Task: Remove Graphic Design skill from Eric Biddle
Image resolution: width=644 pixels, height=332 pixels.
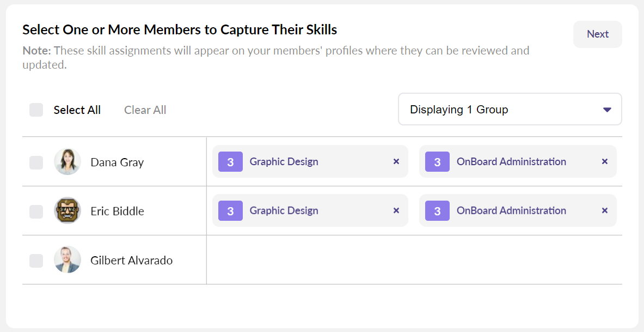Action: pyautogui.click(x=396, y=211)
